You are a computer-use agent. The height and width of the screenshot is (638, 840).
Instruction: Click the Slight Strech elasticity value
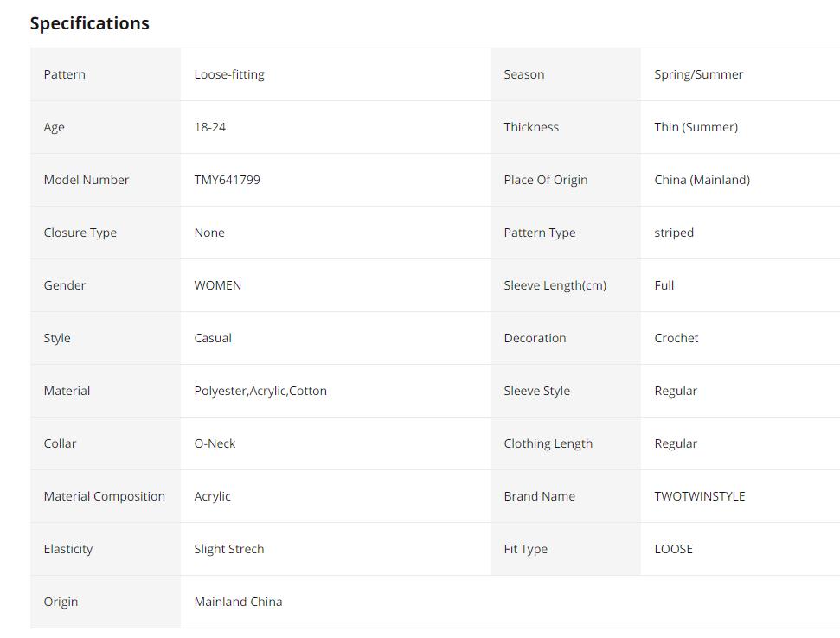(229, 549)
